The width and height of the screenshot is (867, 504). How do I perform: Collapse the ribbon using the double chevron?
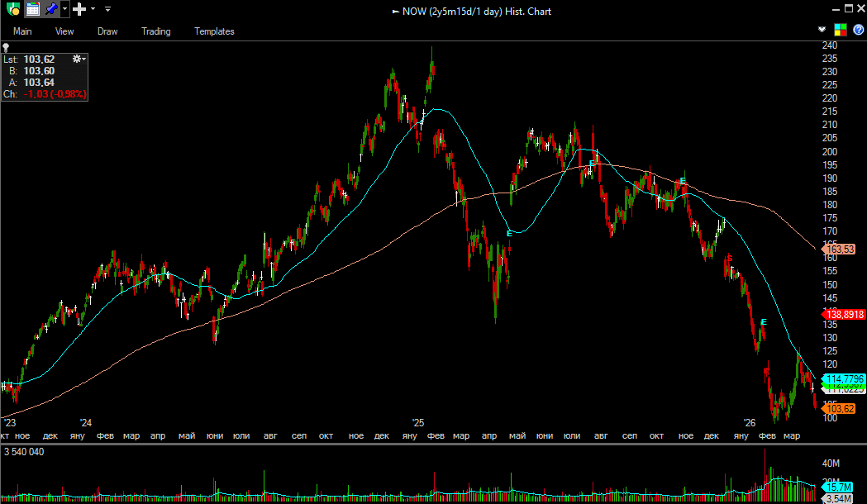click(x=822, y=30)
